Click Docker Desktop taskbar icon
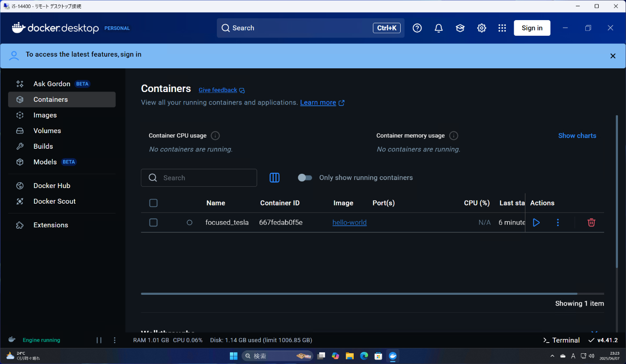 pos(393,356)
